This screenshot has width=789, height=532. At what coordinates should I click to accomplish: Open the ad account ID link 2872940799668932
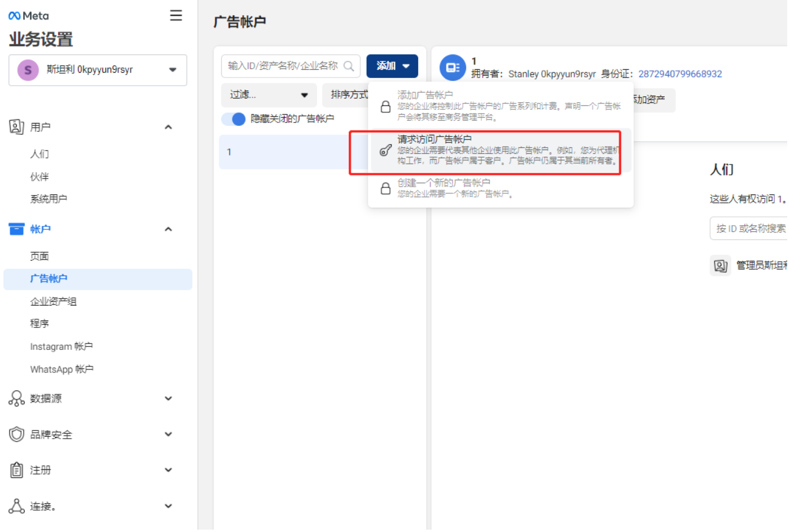(x=680, y=74)
